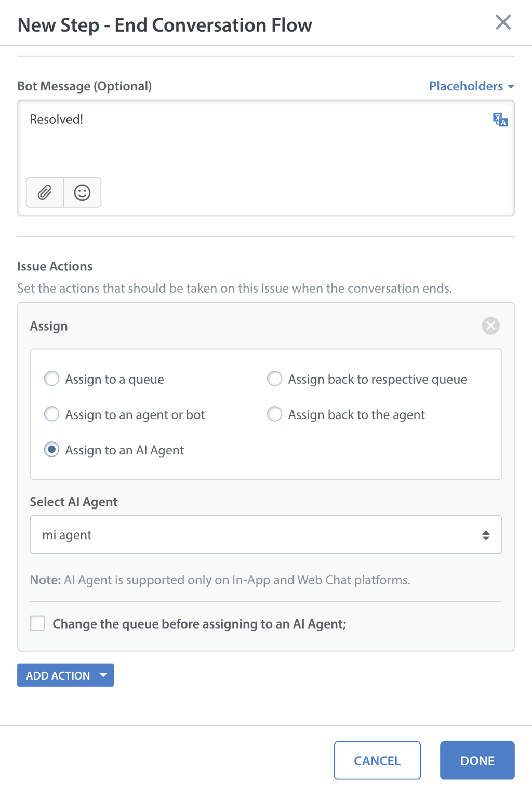
Task: Click the translate icon in message box
Action: [x=500, y=120]
